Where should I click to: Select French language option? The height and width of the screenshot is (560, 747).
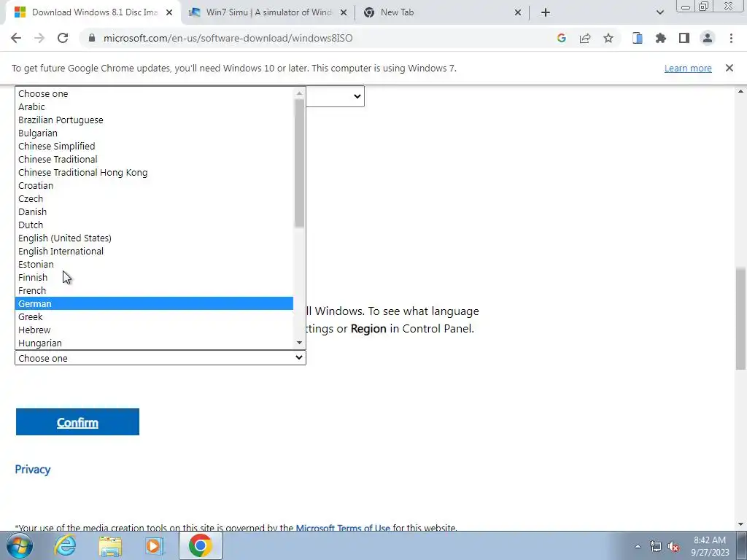(x=154, y=290)
